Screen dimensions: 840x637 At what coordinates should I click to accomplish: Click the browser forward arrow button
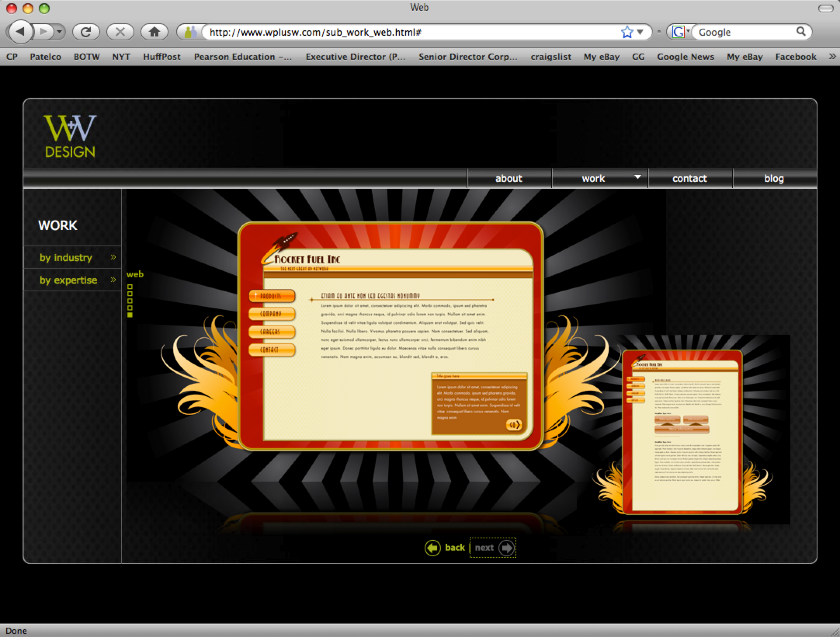(44, 31)
